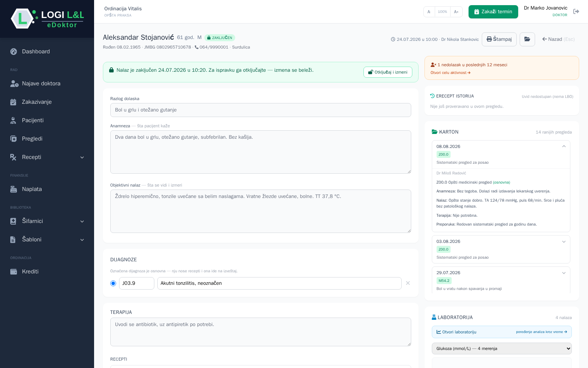This screenshot has height=368, width=588.
Task: Decrease font size with A- button
Action: pos(429,12)
